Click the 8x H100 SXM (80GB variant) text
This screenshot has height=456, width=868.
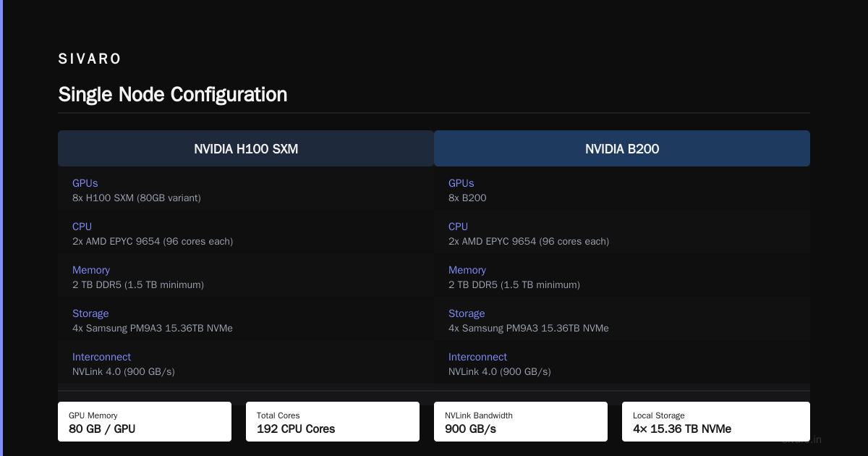pyautogui.click(x=137, y=198)
